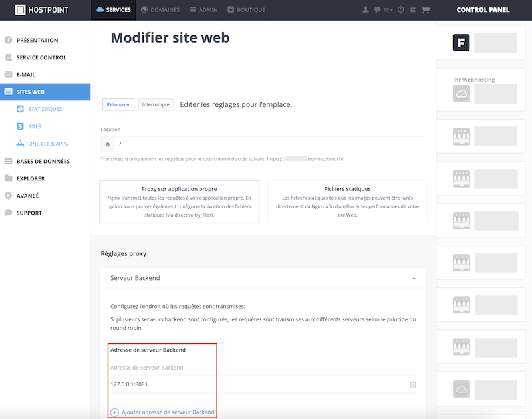Screen dimensions: 532x419
Task: Click the 127.0.0.1:8081 backend address entry
Action: [x=129, y=384]
